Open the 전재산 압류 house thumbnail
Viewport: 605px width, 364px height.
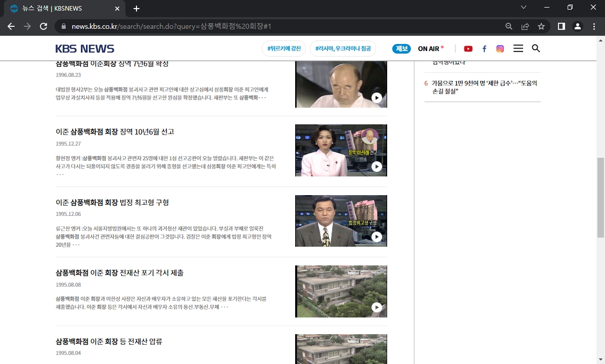coord(341,349)
